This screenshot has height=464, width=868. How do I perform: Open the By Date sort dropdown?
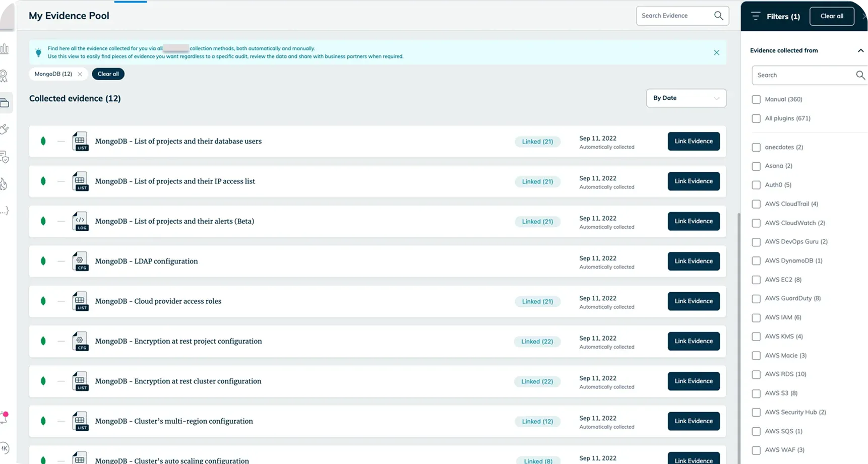point(686,98)
